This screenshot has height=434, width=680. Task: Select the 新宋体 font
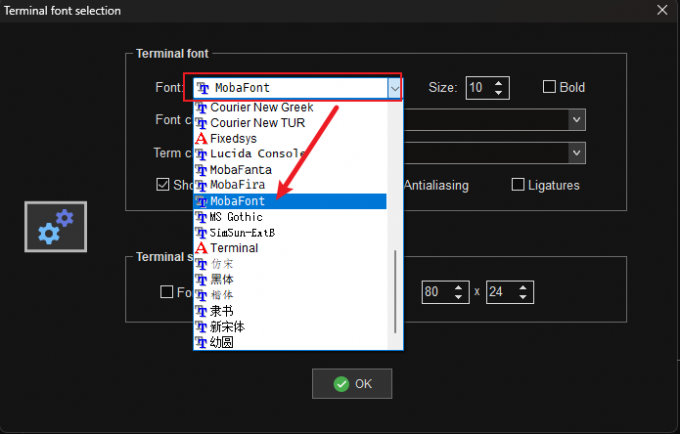[290, 326]
